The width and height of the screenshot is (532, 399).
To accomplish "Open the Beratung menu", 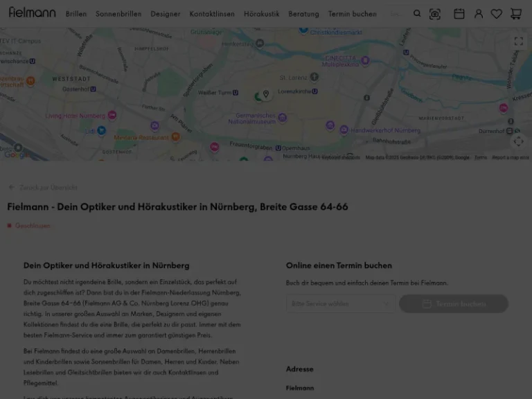I will (x=303, y=14).
